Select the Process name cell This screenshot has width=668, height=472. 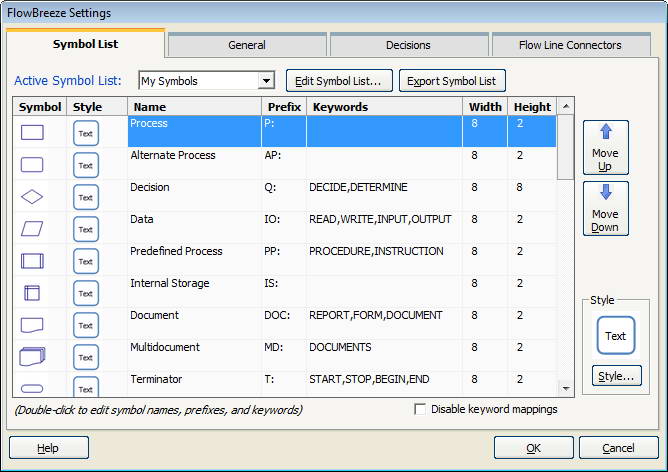click(x=194, y=131)
